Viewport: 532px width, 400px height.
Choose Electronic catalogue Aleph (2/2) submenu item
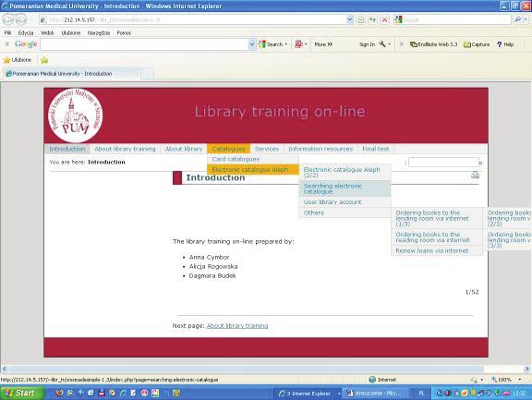tap(345, 172)
